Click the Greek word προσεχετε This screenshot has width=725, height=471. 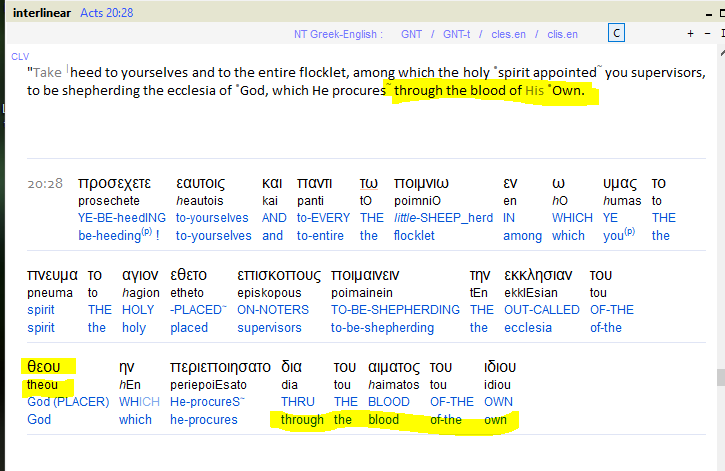click(x=114, y=183)
